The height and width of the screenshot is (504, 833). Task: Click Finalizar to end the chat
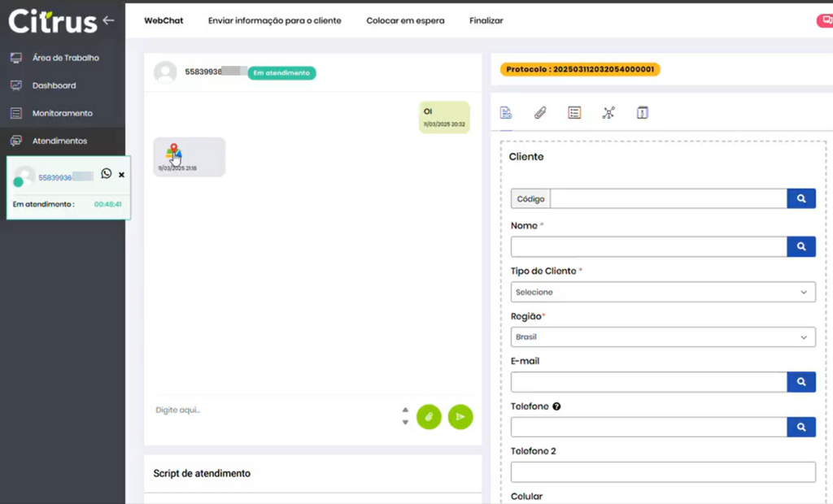click(486, 20)
